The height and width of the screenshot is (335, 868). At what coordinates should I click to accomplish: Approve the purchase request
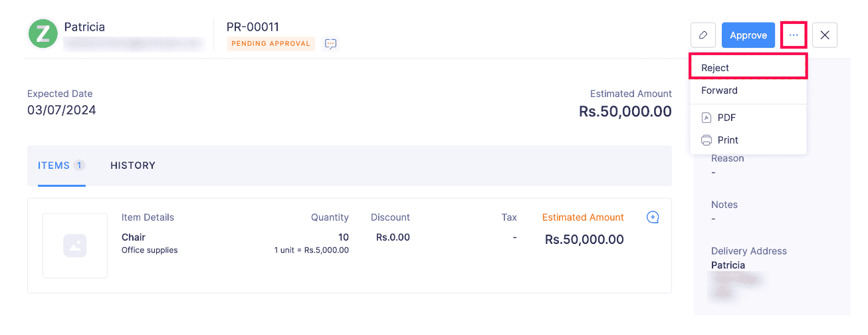tap(748, 35)
